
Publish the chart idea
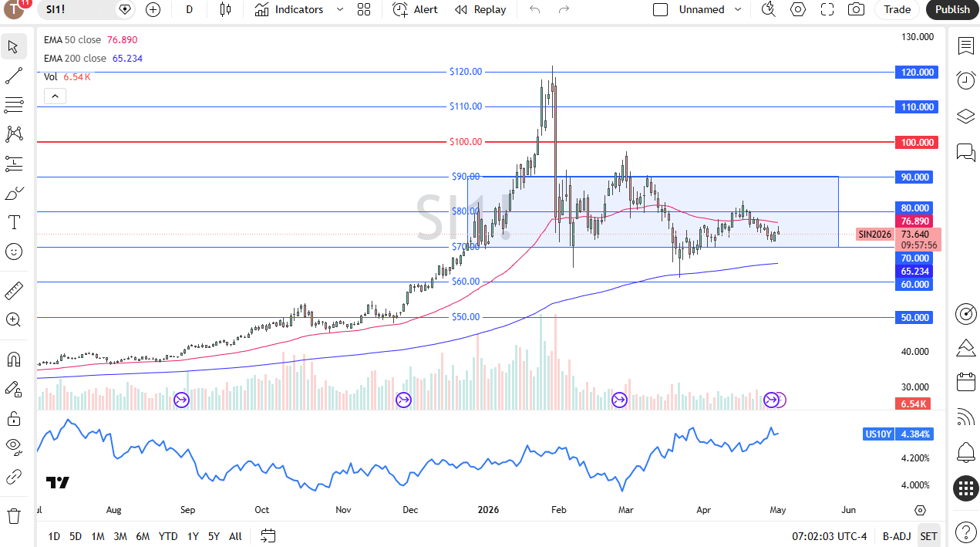click(952, 9)
